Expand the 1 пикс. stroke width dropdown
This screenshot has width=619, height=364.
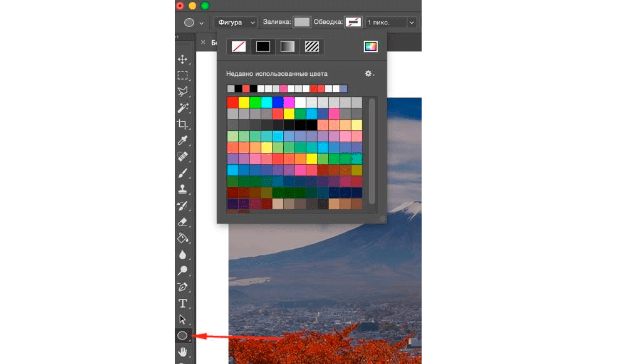pos(411,23)
